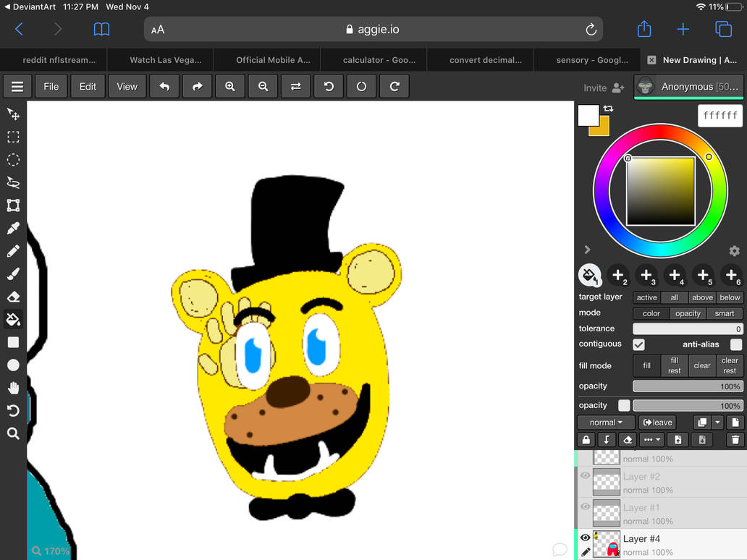Open the normal blend mode dropdown
The height and width of the screenshot is (560, 747).
606,423
